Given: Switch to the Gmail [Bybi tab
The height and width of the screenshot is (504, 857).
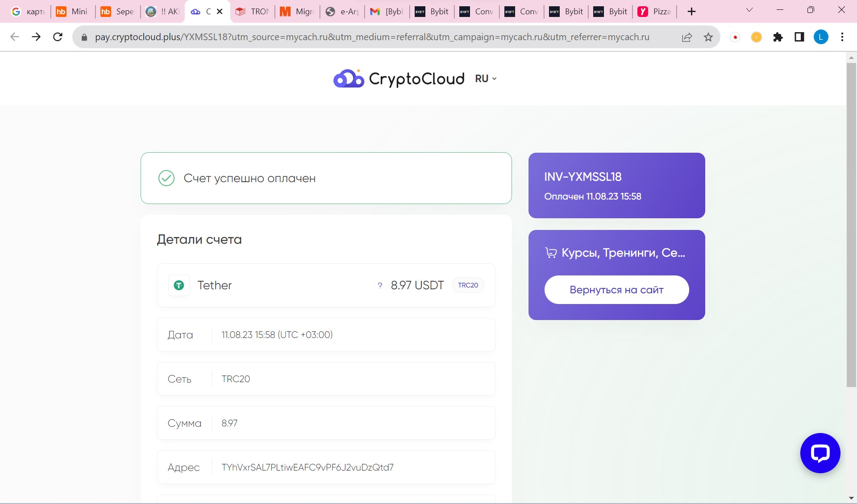Looking at the screenshot, I should point(387,12).
